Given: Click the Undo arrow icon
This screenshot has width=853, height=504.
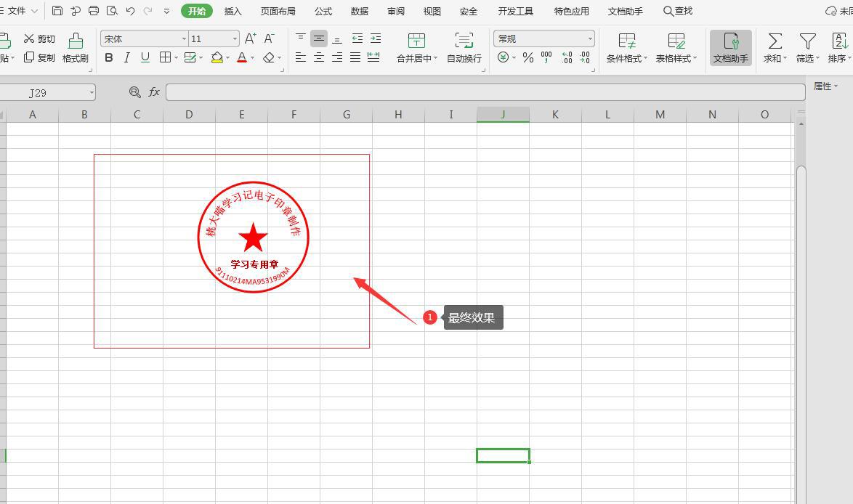Looking at the screenshot, I should click(130, 11).
